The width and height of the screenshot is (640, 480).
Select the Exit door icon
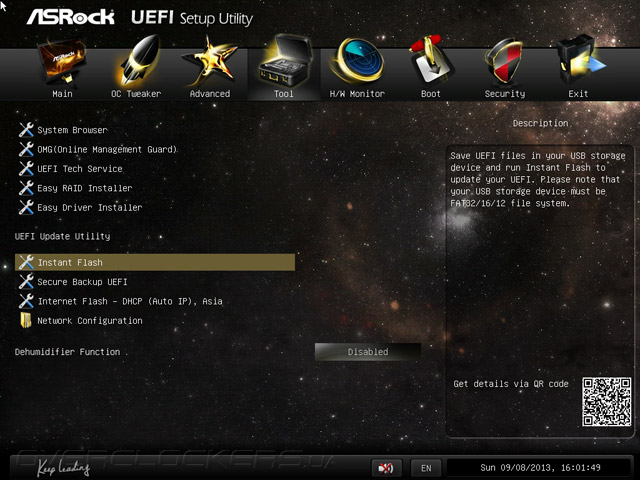click(x=580, y=60)
